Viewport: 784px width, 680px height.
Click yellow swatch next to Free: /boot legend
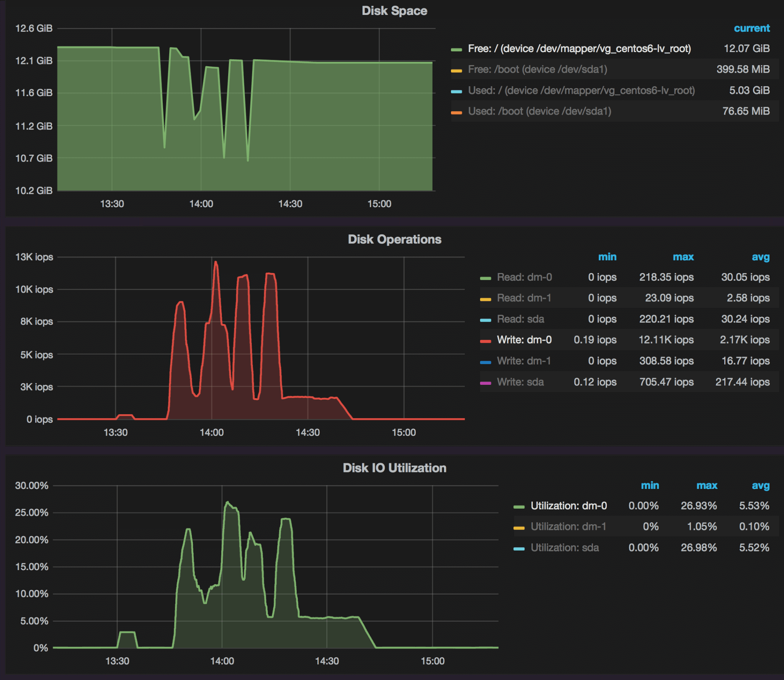coord(456,71)
